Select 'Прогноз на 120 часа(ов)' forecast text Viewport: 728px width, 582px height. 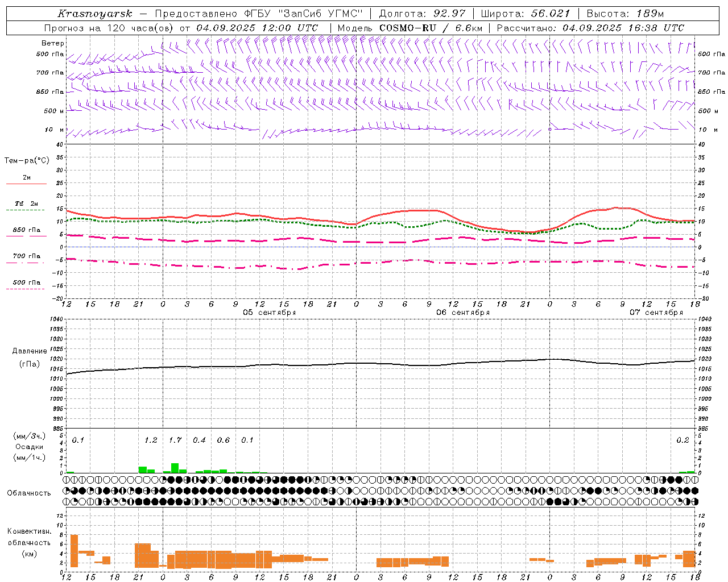pyautogui.click(x=109, y=28)
